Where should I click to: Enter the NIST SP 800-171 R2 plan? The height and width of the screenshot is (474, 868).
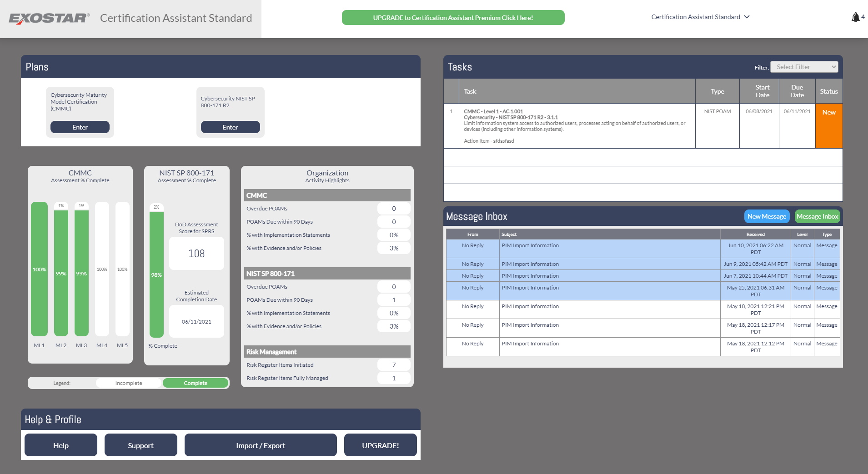(230, 127)
